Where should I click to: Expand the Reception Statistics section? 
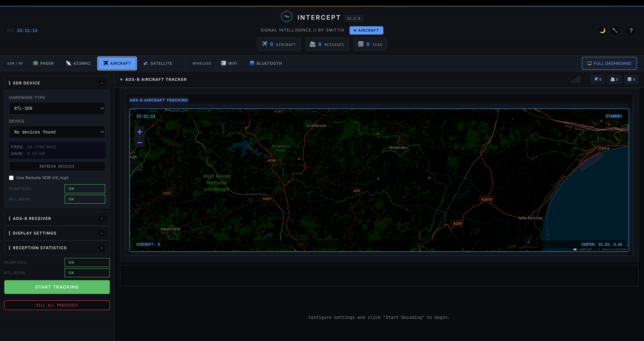pos(102,248)
